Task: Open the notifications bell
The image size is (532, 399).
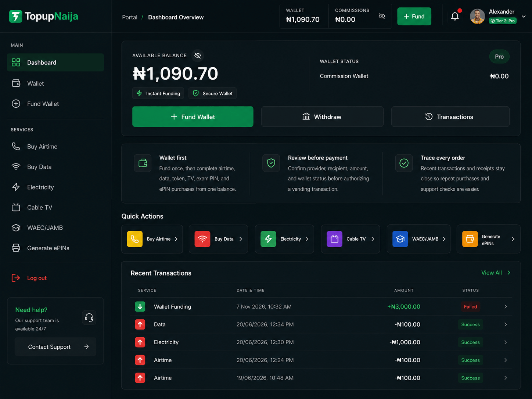Action: click(x=455, y=16)
